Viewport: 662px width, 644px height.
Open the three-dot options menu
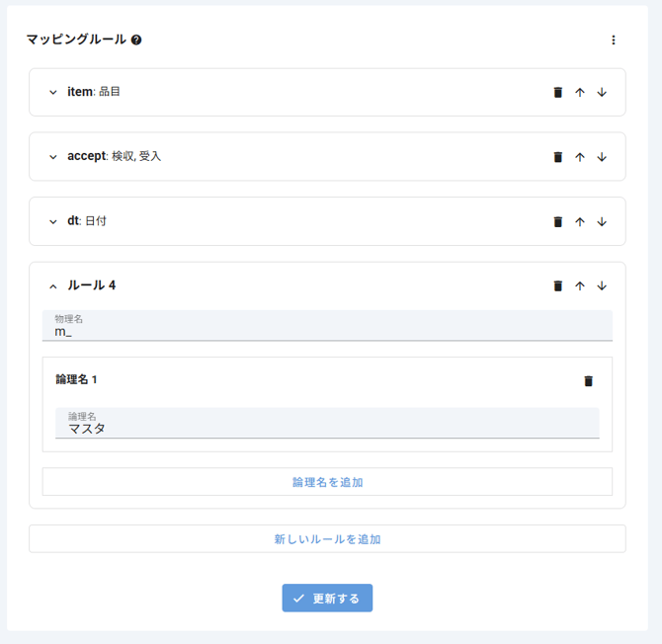coord(613,40)
